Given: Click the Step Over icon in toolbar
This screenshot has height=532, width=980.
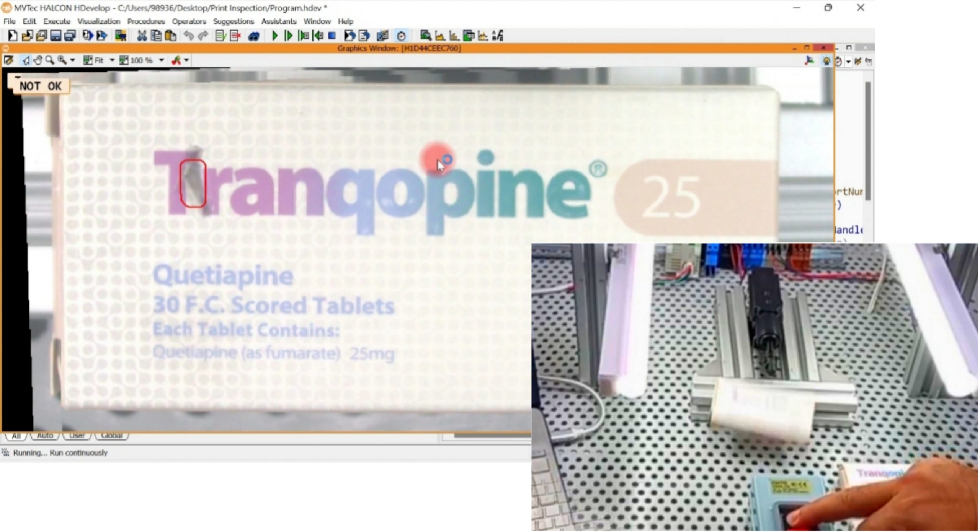Looking at the screenshot, I should pyautogui.click(x=289, y=36).
